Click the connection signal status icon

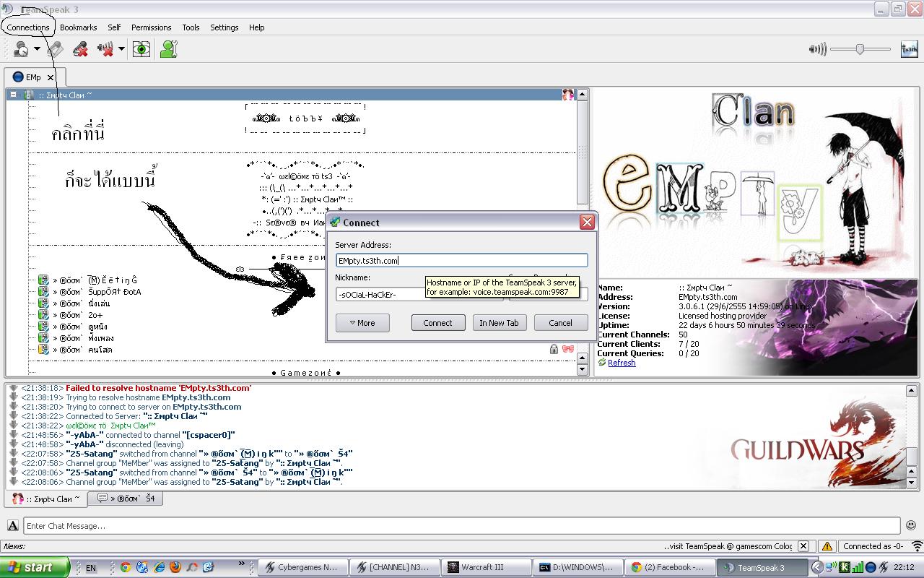(x=917, y=546)
